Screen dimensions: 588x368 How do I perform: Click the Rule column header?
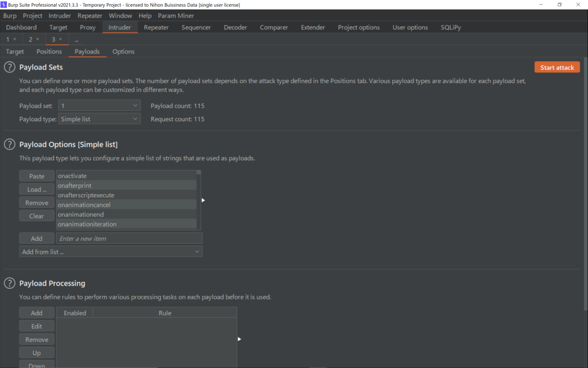pos(165,313)
